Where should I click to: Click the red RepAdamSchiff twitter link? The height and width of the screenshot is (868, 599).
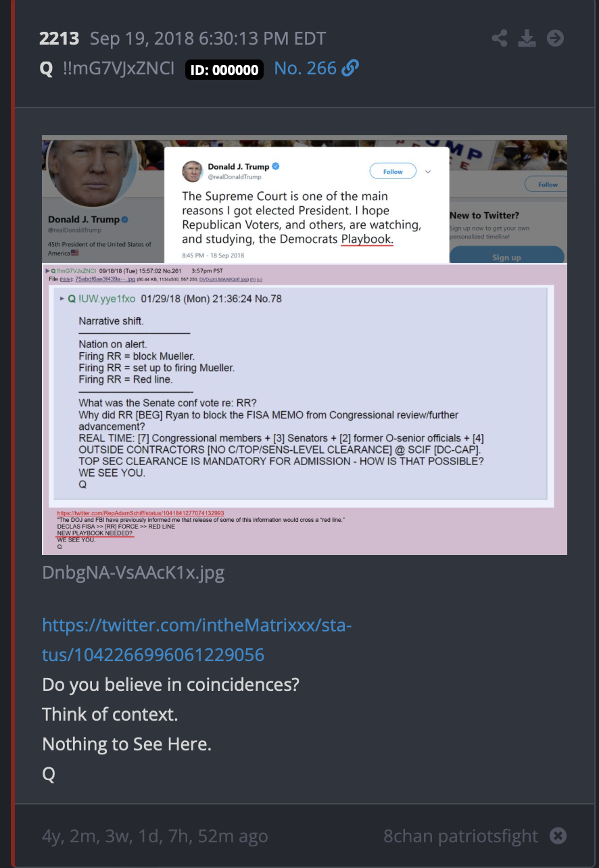tap(141, 513)
